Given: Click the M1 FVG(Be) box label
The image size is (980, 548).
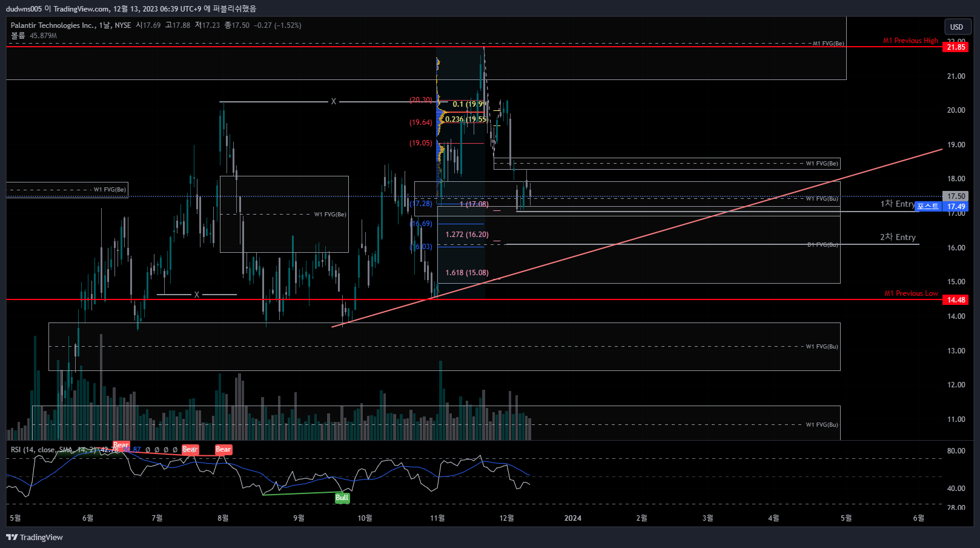Looking at the screenshot, I should tap(828, 44).
